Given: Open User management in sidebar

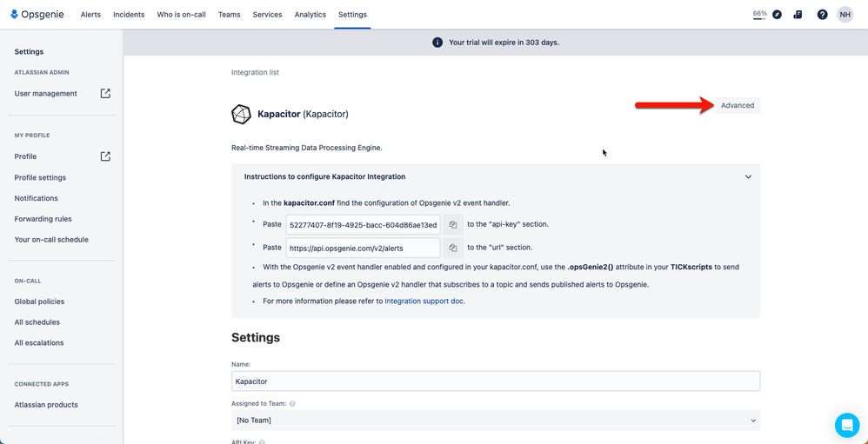Looking at the screenshot, I should (46, 94).
